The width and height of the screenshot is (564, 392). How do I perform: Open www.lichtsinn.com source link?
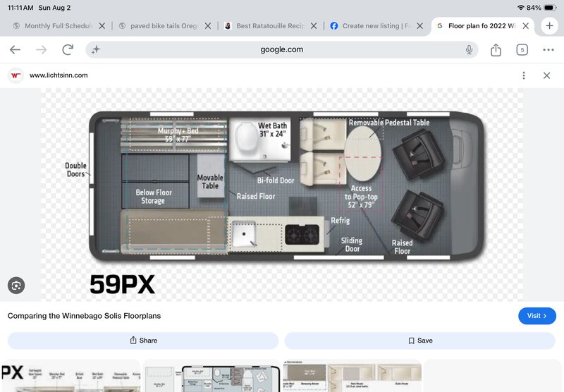pos(59,75)
